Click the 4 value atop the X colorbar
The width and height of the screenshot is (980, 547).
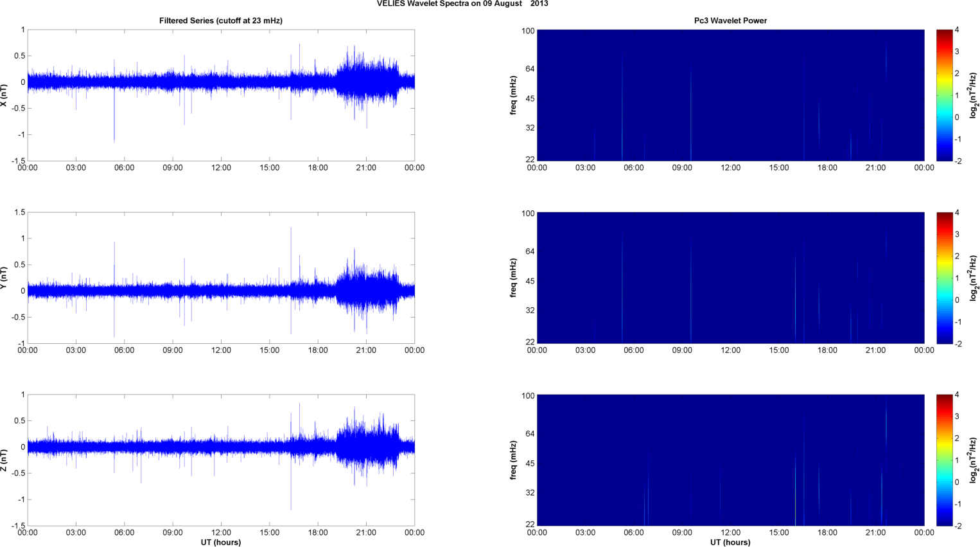click(x=957, y=30)
